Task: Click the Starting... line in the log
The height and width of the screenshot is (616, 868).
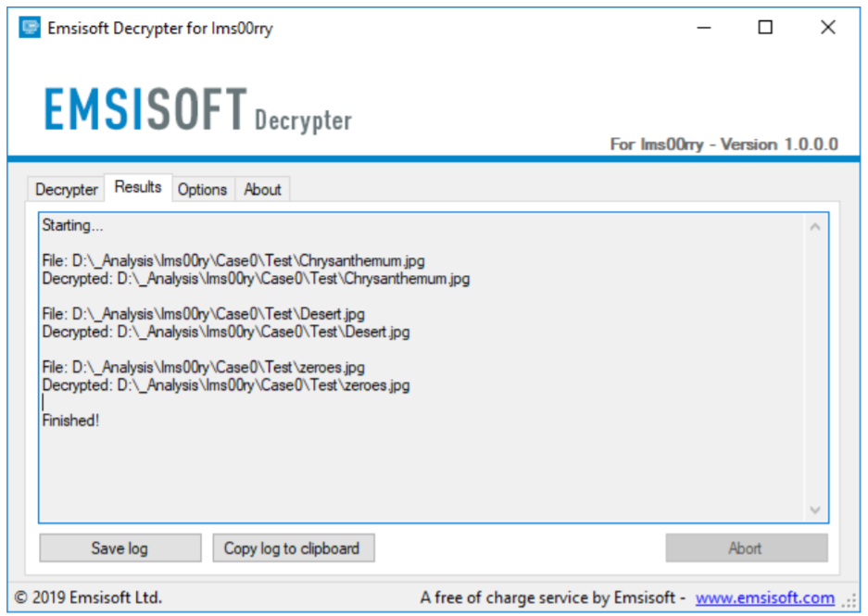Action: 73,226
